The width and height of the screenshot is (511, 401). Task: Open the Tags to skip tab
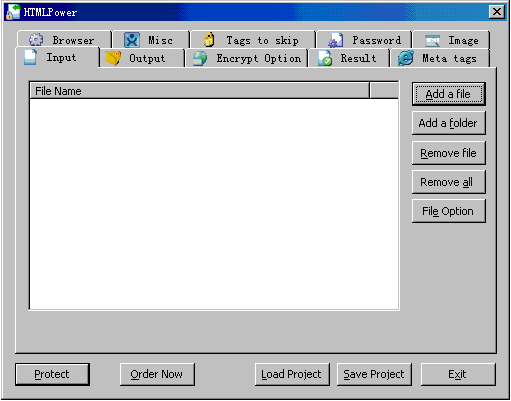coord(253,40)
